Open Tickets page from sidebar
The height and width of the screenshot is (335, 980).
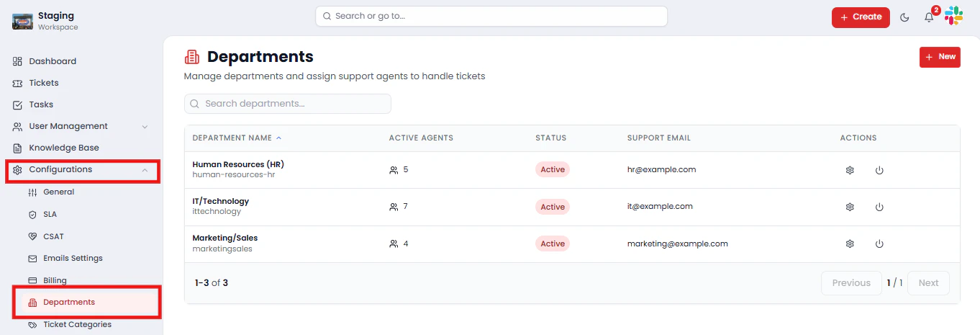tap(44, 83)
